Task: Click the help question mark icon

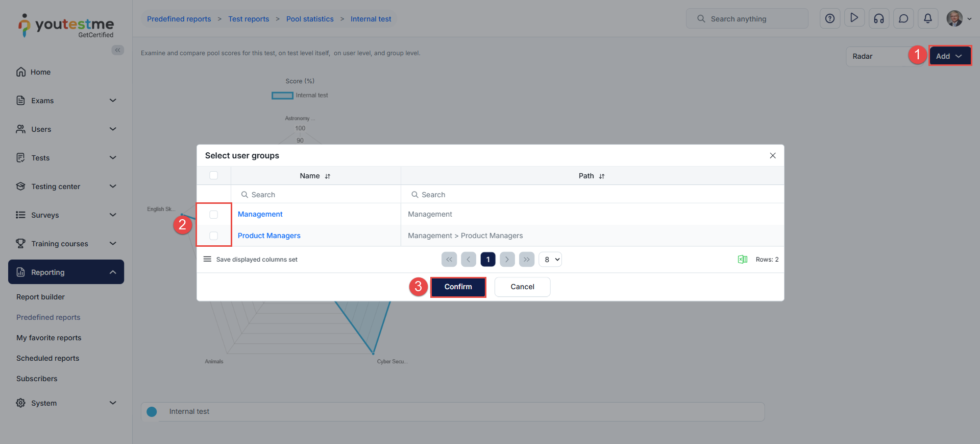Action: click(830, 18)
